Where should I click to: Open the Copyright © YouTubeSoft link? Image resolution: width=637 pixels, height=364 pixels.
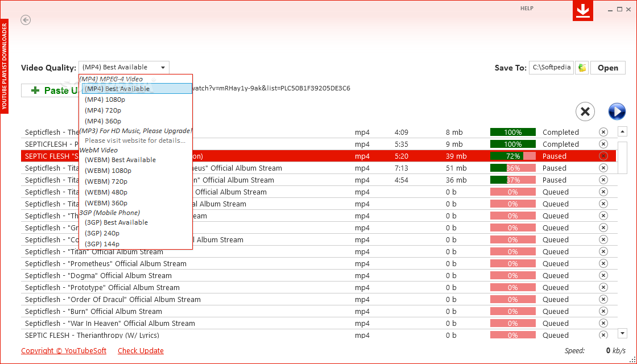click(x=64, y=350)
